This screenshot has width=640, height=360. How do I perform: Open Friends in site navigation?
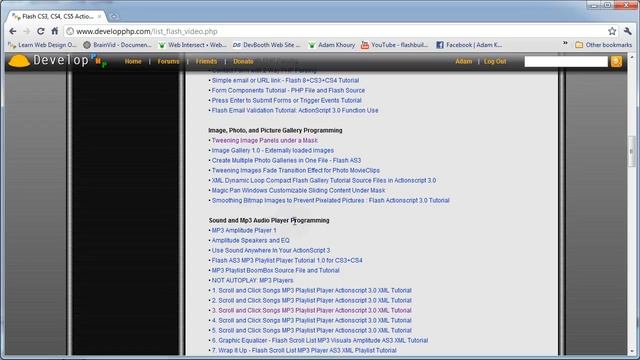pos(206,61)
